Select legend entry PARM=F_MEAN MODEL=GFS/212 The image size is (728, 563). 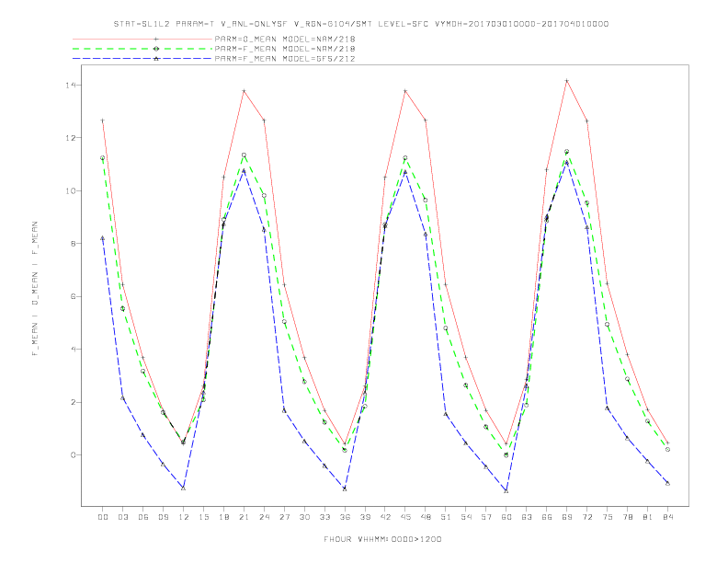pos(285,59)
